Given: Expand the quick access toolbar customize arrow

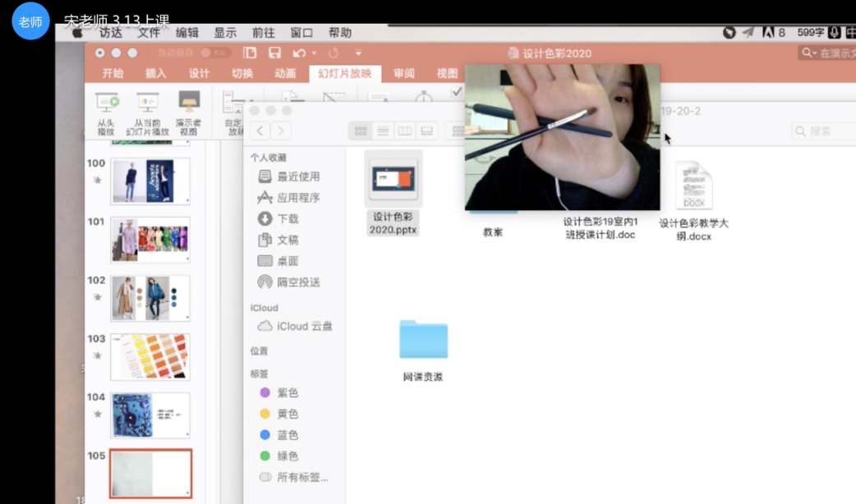Looking at the screenshot, I should click(x=358, y=53).
